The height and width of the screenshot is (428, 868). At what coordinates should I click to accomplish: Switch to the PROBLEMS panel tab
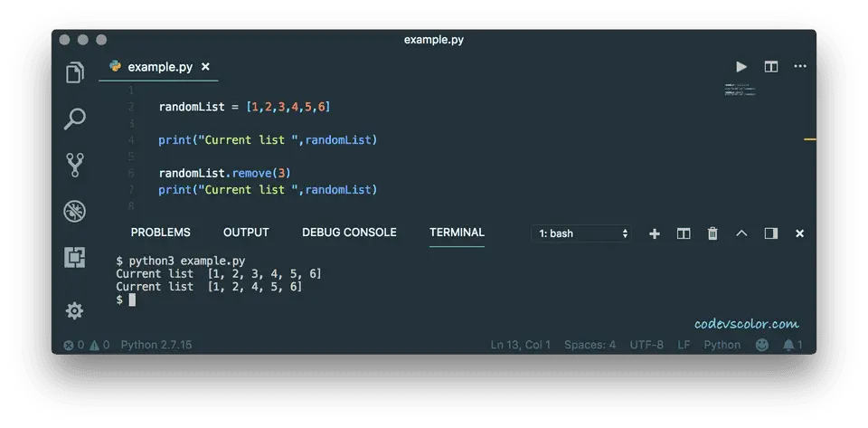point(161,233)
